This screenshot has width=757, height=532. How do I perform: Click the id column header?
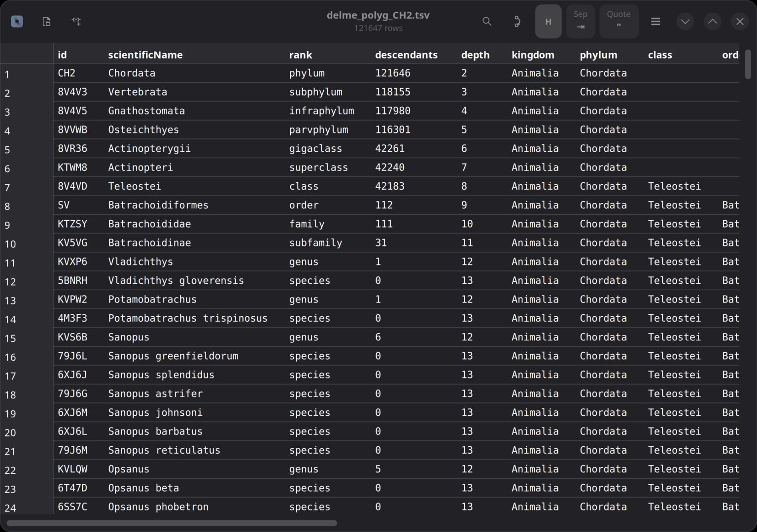pos(62,55)
